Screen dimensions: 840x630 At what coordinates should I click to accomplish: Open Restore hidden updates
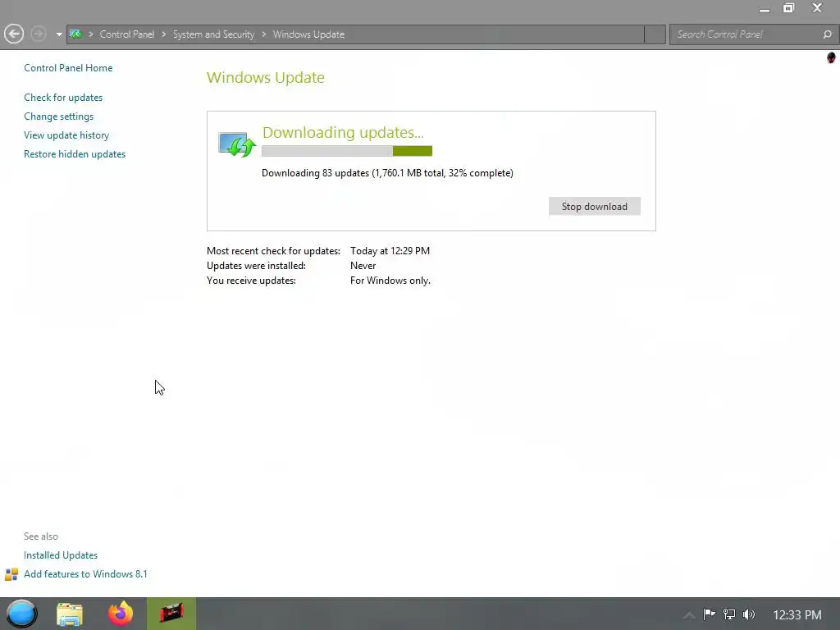coord(75,153)
